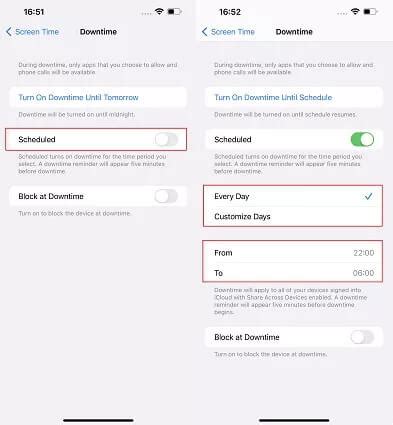Tap the battery icon in left status bar
This screenshot has height=425, width=393.
[x=174, y=12]
